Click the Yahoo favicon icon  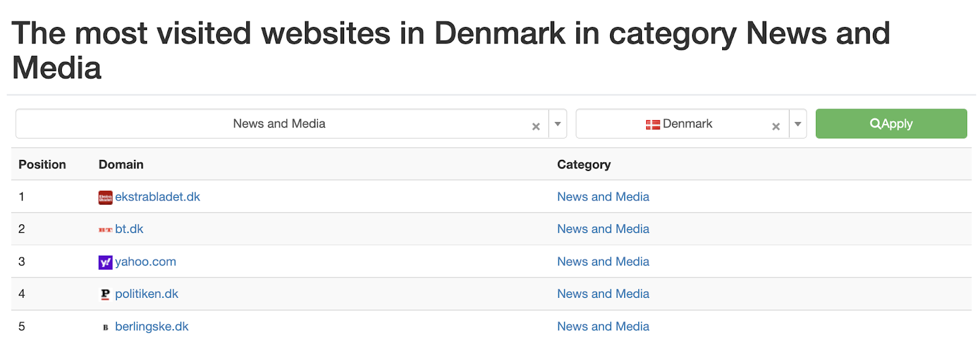[x=105, y=262]
